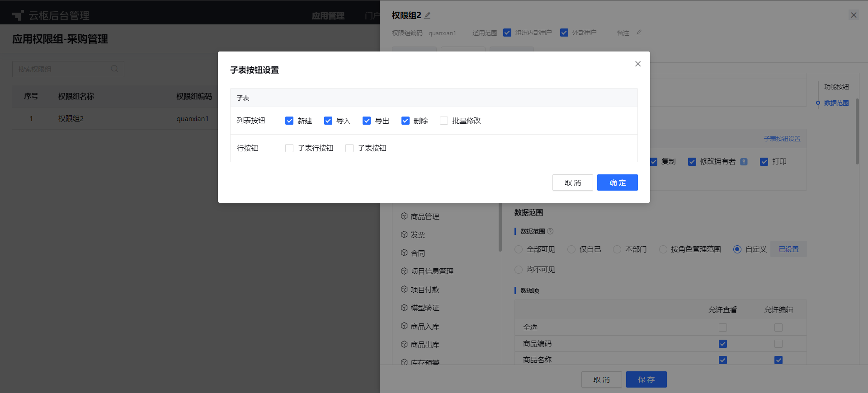Screen dimensions: 868x393
Task: Check 全选 允许编辑 checkbox
Action: point(778,327)
